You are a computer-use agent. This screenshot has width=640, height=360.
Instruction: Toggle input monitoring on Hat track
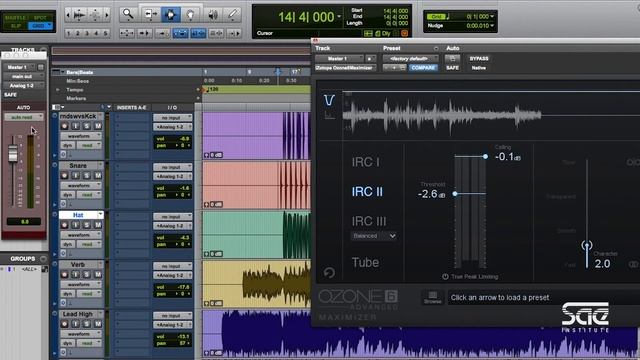(76, 225)
